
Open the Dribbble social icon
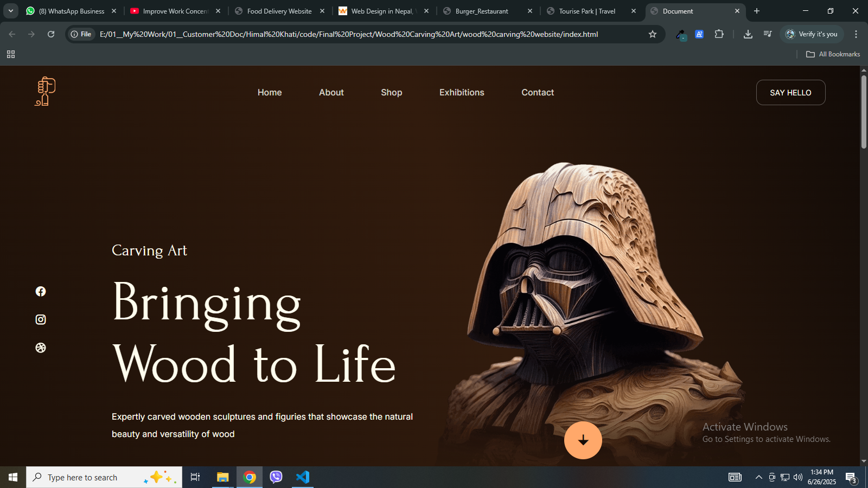coord(41,348)
